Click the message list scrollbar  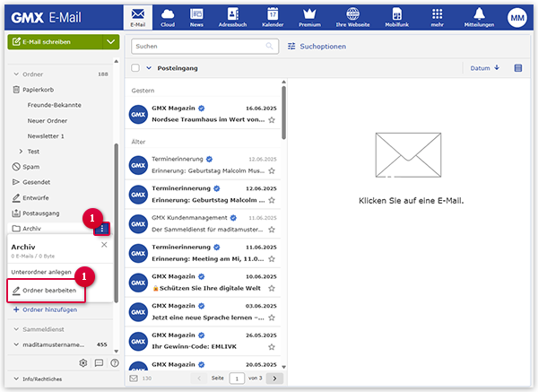(283, 113)
